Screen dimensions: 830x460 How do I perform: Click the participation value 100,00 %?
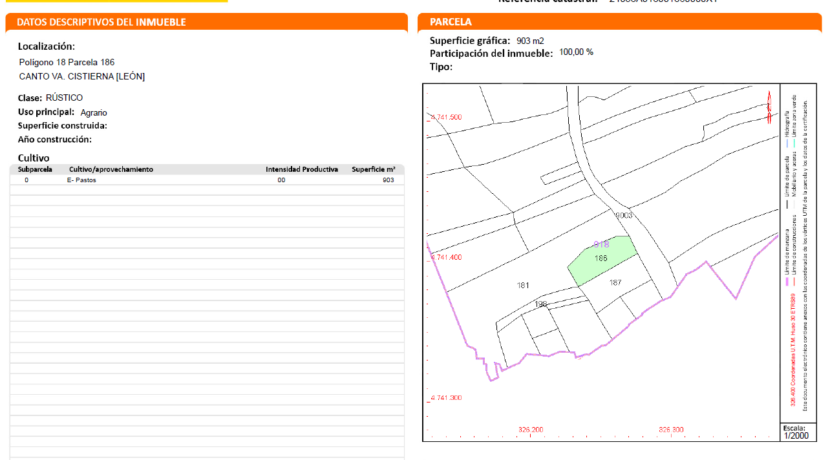(576, 52)
